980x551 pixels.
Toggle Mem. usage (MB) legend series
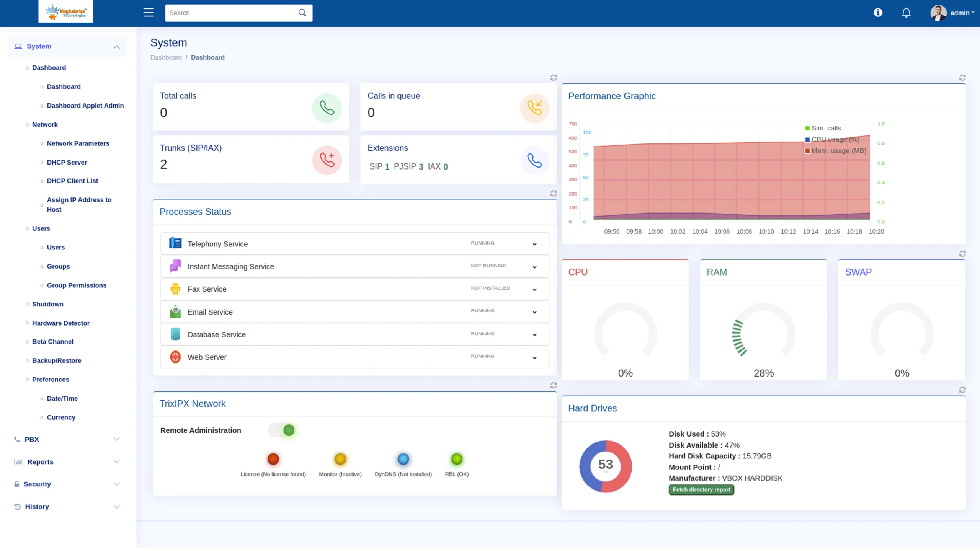click(835, 151)
